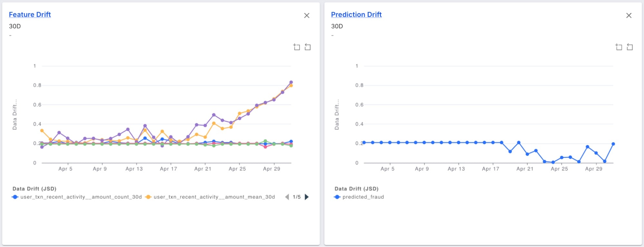Viewport: 644px width, 247px height.
Task: Toggle the amount_mean_30d series visibility
Action: tap(214, 197)
